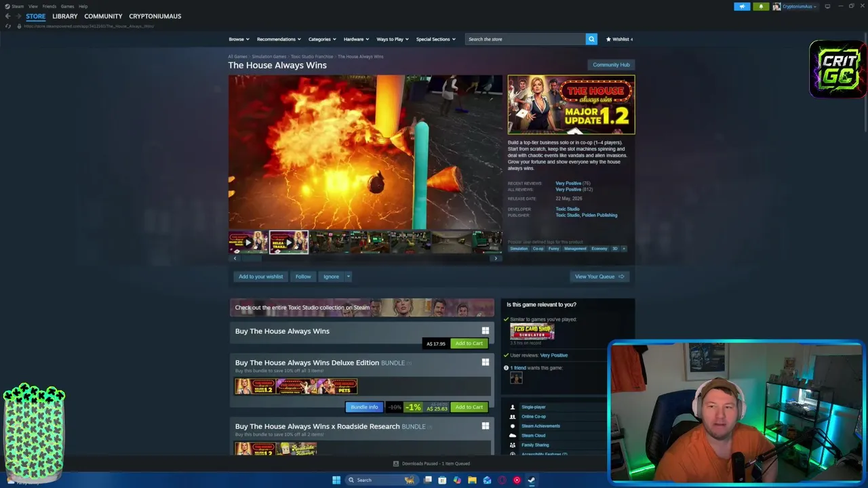
Task: Open the Windows Start menu
Action: (x=336, y=480)
